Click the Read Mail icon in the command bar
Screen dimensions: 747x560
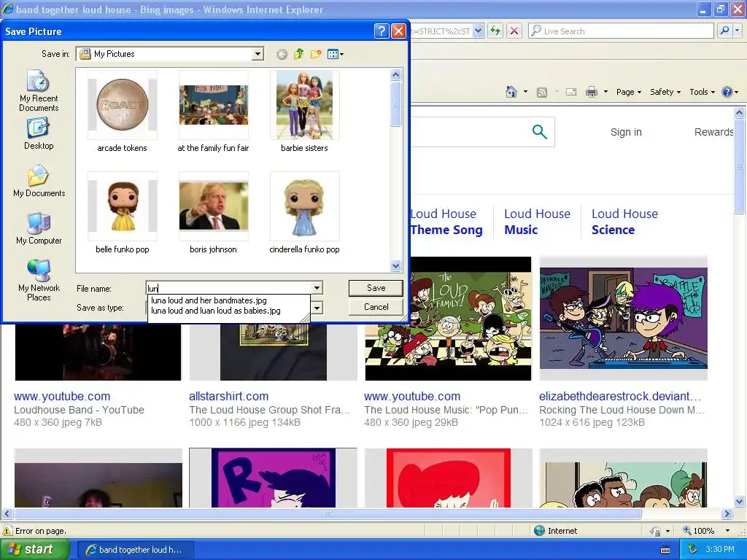[x=570, y=92]
